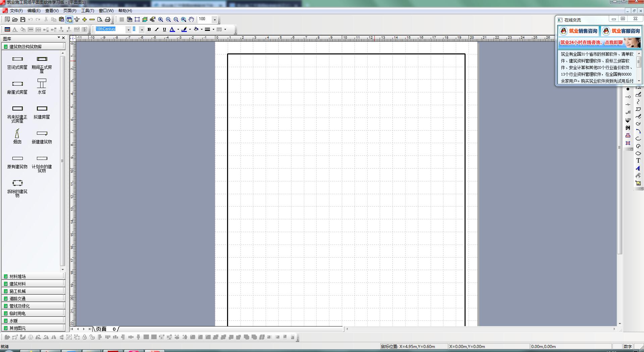This screenshot has width=644, height=352.
Task: Select the 敞篷式房屋 shape
Action: pos(17,87)
